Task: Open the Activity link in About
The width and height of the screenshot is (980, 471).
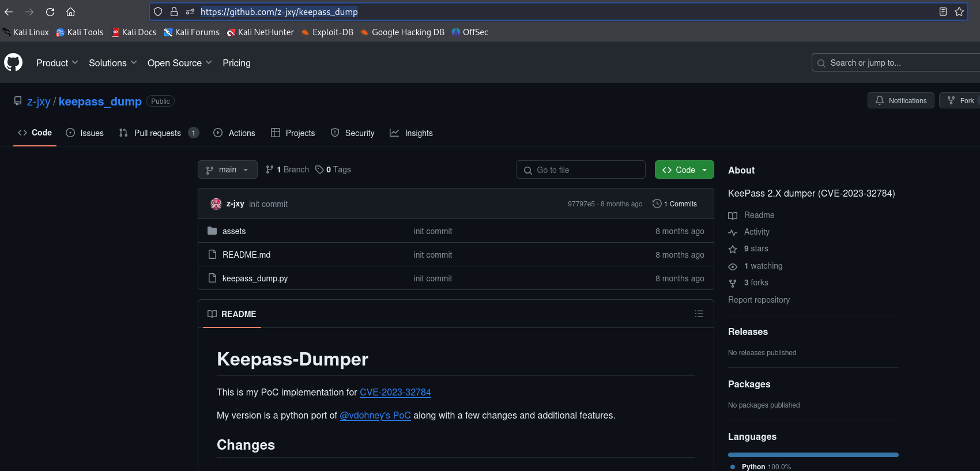Action: pyautogui.click(x=749, y=232)
